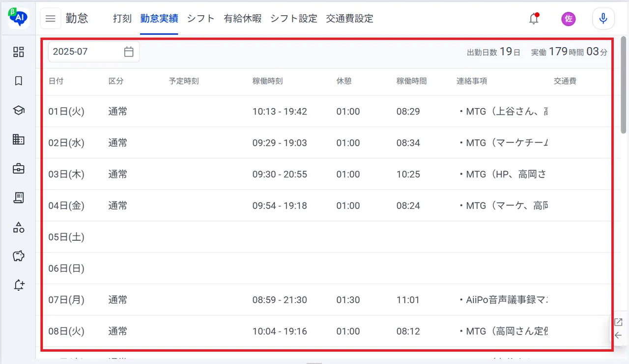The width and height of the screenshot is (629, 364).
Task: Click the open-in-new-window icon at right edge
Action: pyautogui.click(x=618, y=322)
